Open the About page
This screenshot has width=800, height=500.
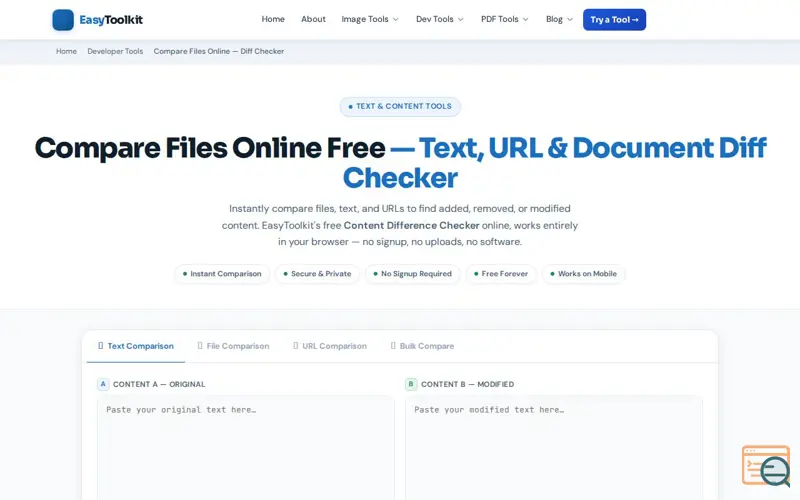pos(313,19)
